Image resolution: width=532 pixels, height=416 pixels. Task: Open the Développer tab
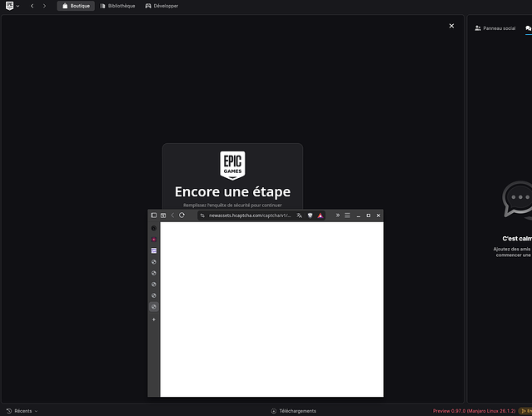162,6
